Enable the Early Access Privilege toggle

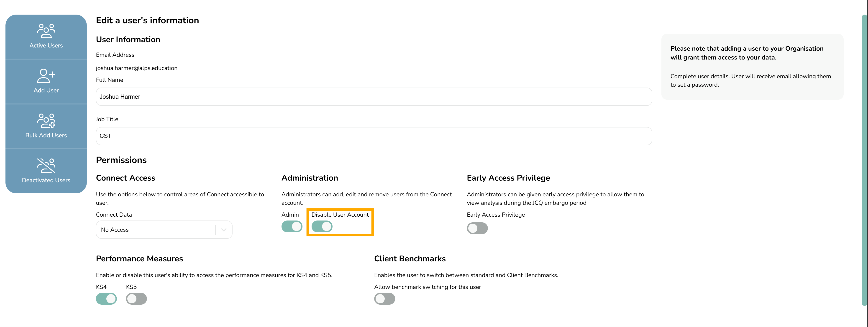click(x=477, y=228)
